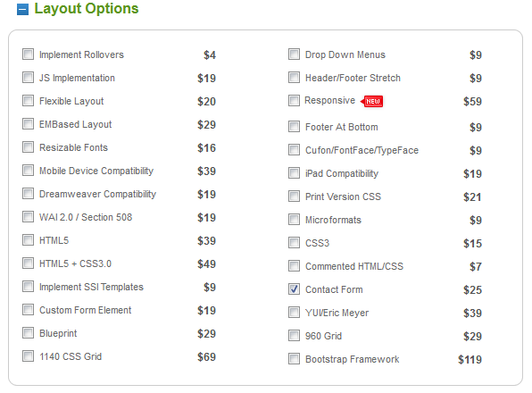The width and height of the screenshot is (532, 393).
Task: Enable Bootstrap Framework checkbox
Action: 294,359
